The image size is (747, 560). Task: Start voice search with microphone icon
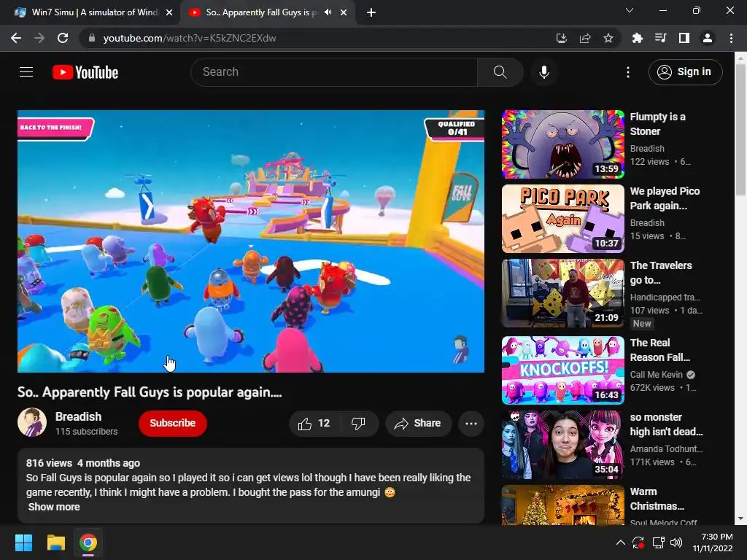coord(544,72)
